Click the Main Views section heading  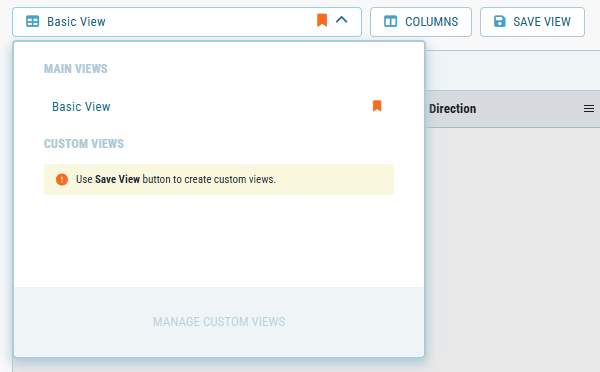(x=75, y=69)
